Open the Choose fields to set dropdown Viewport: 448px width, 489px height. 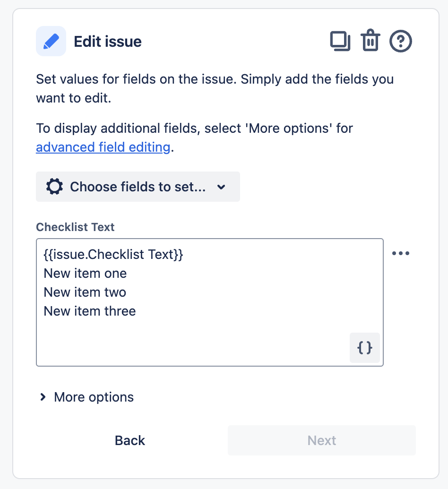point(138,186)
